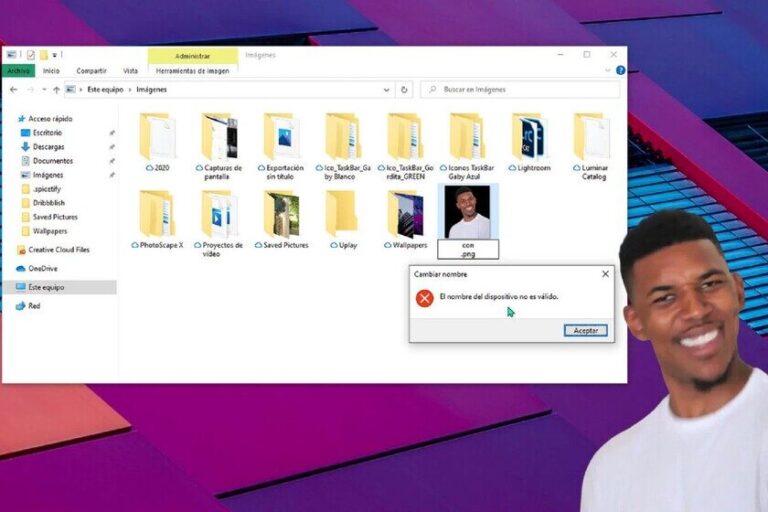768x512 pixels.
Task: Select Creative Cloud Files in sidebar
Action: [x=53, y=250]
